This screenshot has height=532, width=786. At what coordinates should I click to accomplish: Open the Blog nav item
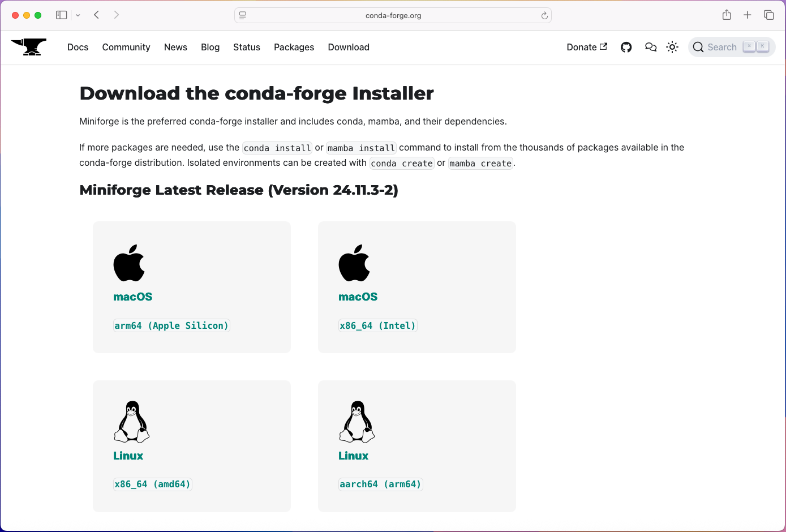point(210,48)
